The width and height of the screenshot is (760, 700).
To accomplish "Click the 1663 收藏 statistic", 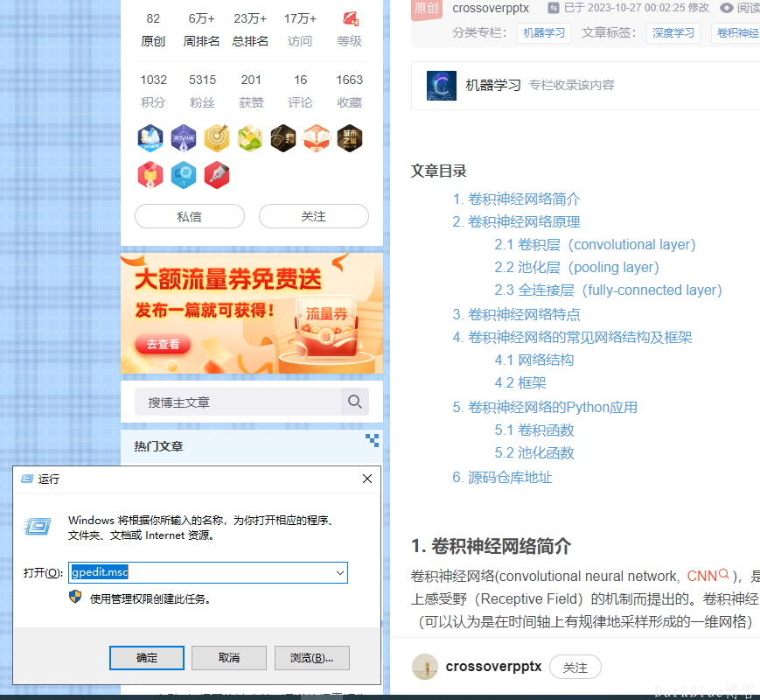I will pyautogui.click(x=350, y=91).
